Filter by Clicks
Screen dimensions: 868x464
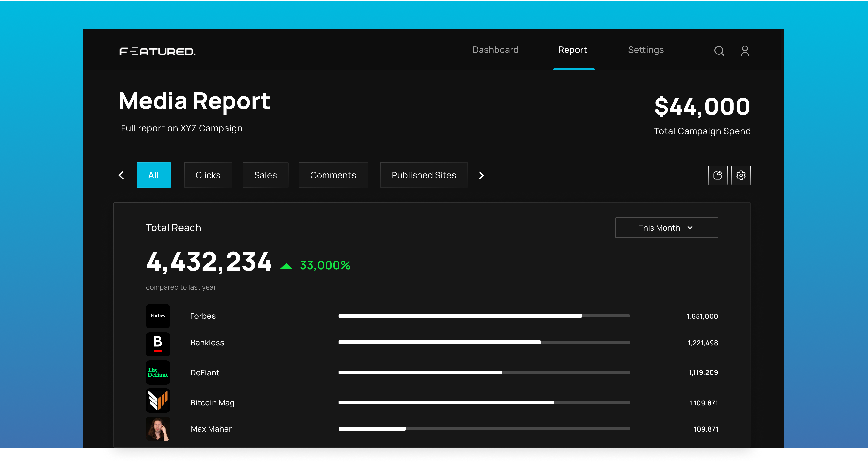pyautogui.click(x=208, y=175)
